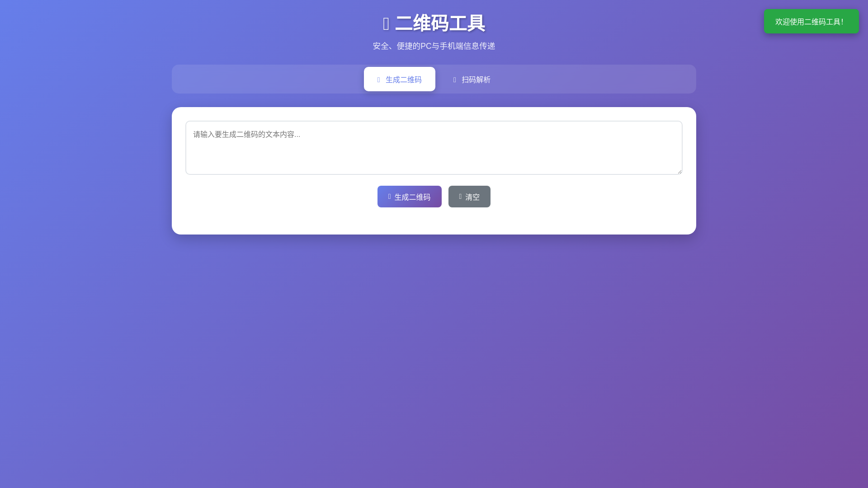Open the 扫码解析 tab
Image resolution: width=868 pixels, height=488 pixels.
point(472,79)
